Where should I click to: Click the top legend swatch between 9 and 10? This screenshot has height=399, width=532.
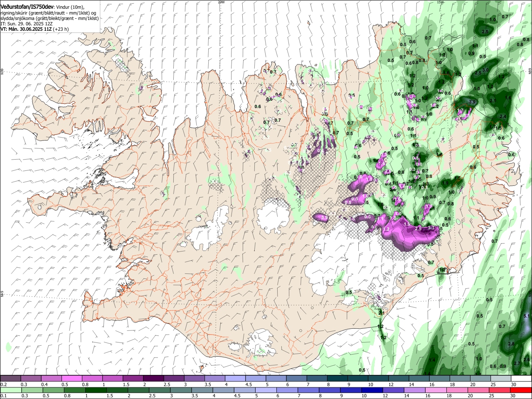[x=357, y=379]
